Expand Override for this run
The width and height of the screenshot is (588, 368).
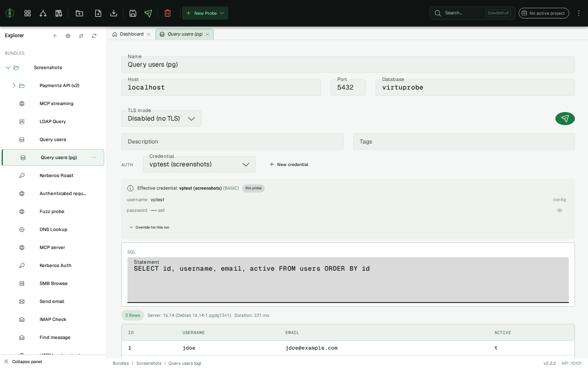click(x=149, y=227)
